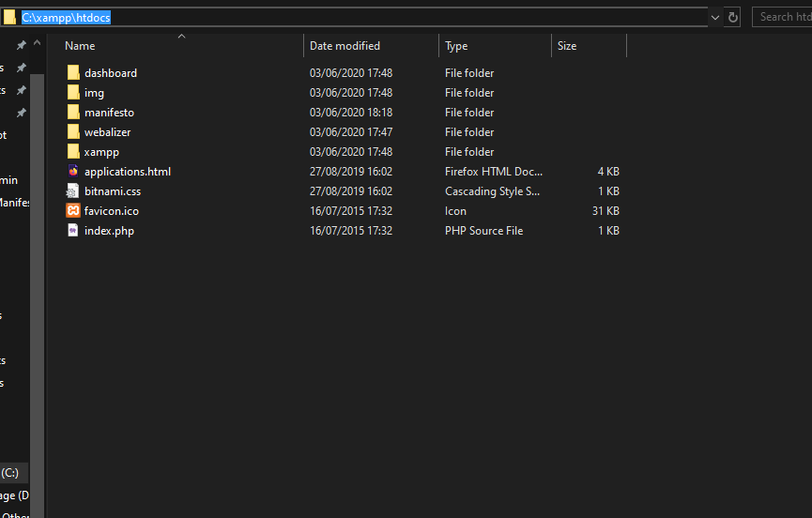Image resolution: width=812 pixels, height=518 pixels.
Task: Select the xampp folder name
Action: [101, 152]
